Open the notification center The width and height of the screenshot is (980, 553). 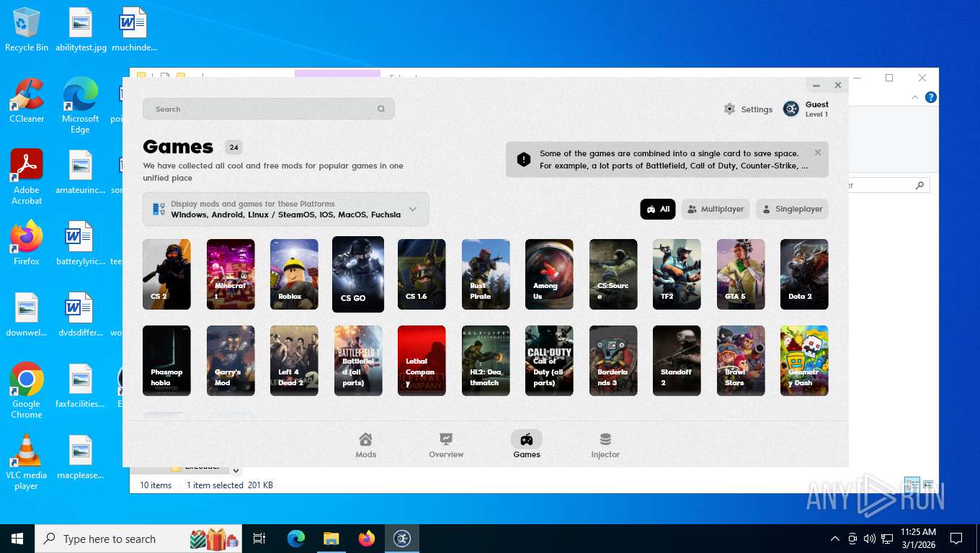(x=956, y=539)
